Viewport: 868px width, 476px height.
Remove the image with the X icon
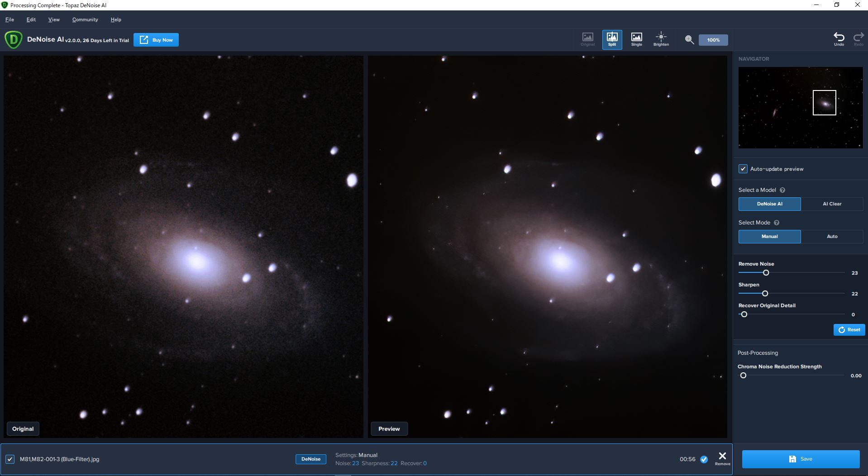click(722, 457)
